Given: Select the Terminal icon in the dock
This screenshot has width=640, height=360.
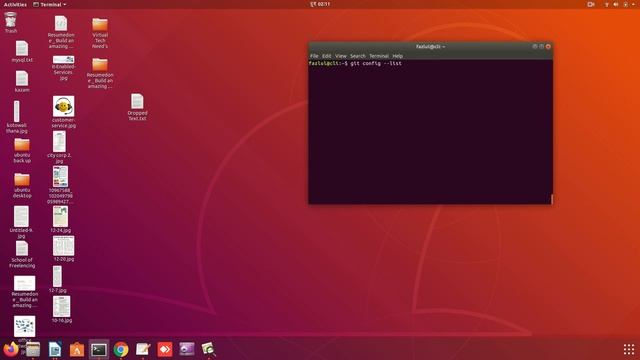Looking at the screenshot, I should [99, 350].
